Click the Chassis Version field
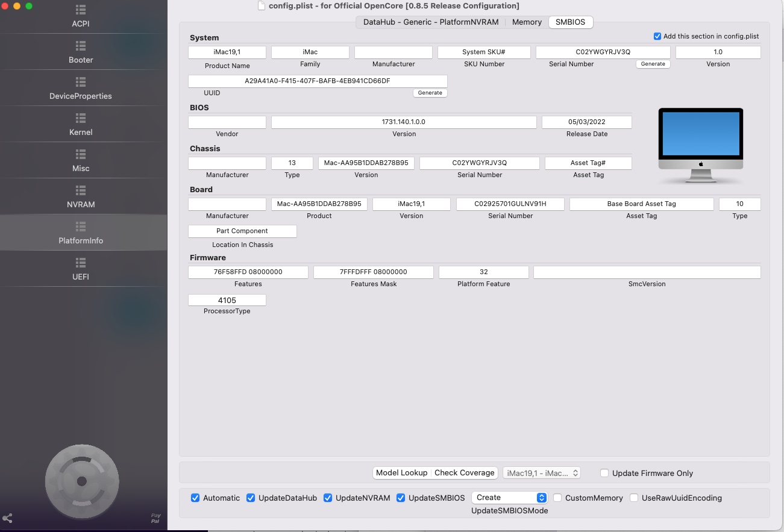 pos(366,163)
